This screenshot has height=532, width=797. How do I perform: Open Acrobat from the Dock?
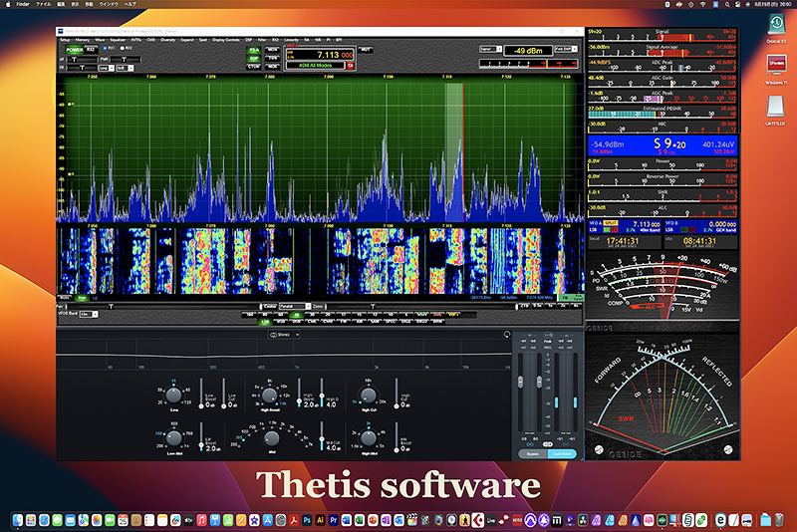(x=294, y=520)
